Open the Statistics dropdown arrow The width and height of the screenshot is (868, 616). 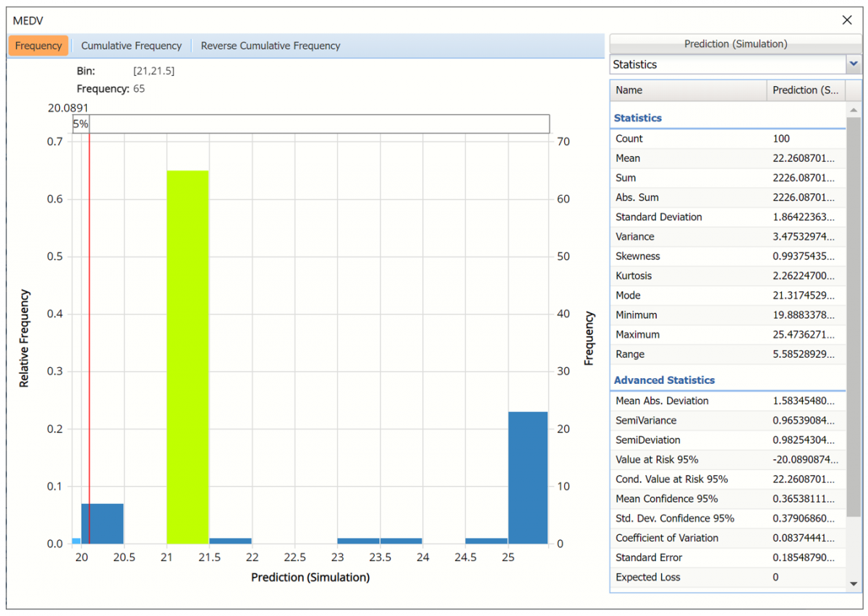coord(854,64)
